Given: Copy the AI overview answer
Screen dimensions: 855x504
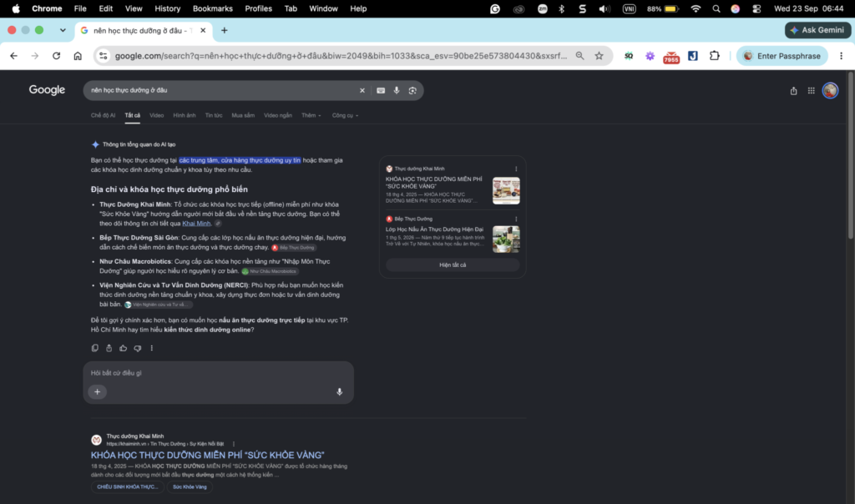Looking at the screenshot, I should 95,348.
